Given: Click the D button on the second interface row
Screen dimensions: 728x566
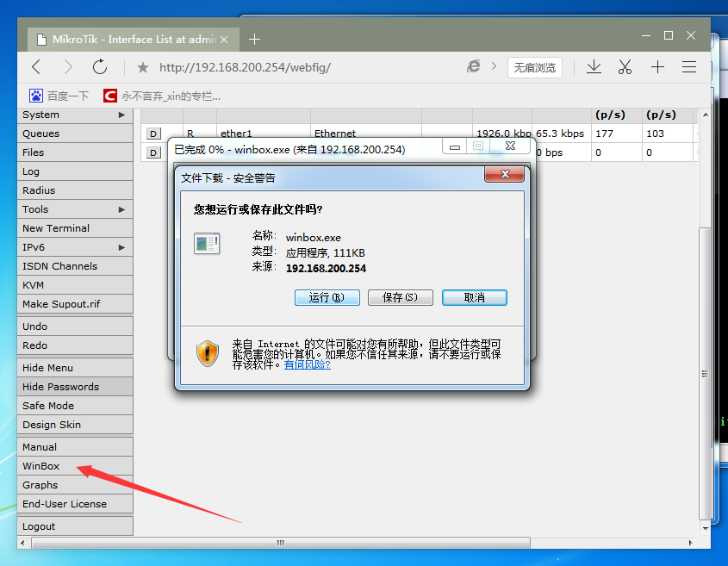Looking at the screenshot, I should [x=153, y=152].
